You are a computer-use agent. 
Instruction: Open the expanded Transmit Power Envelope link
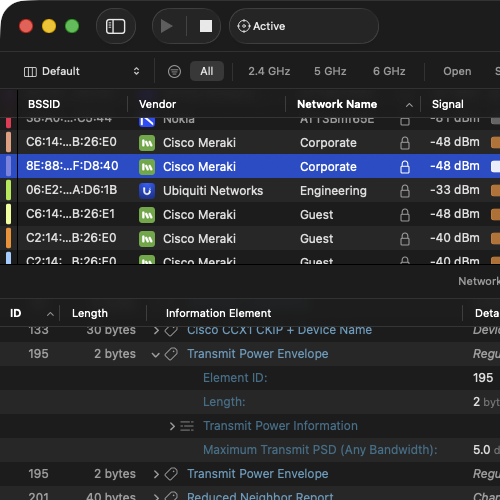pyautogui.click(x=258, y=354)
